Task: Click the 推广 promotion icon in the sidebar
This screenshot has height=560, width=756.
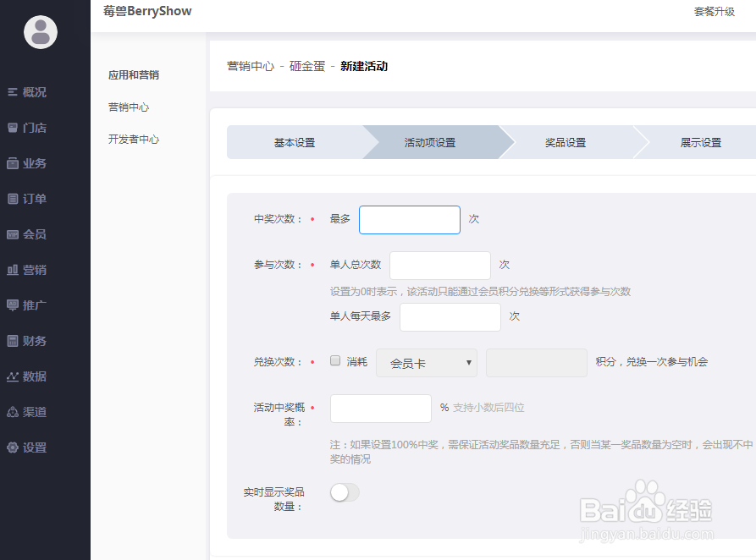Action: [x=13, y=305]
